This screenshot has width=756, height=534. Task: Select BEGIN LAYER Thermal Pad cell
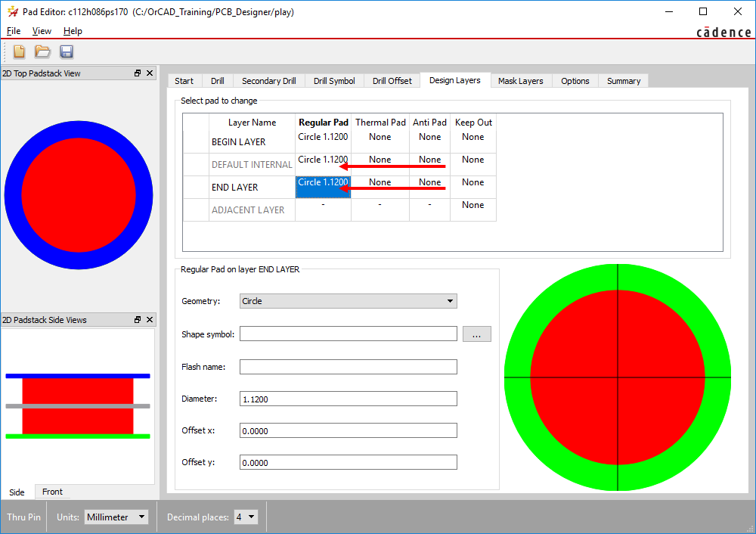(380, 142)
